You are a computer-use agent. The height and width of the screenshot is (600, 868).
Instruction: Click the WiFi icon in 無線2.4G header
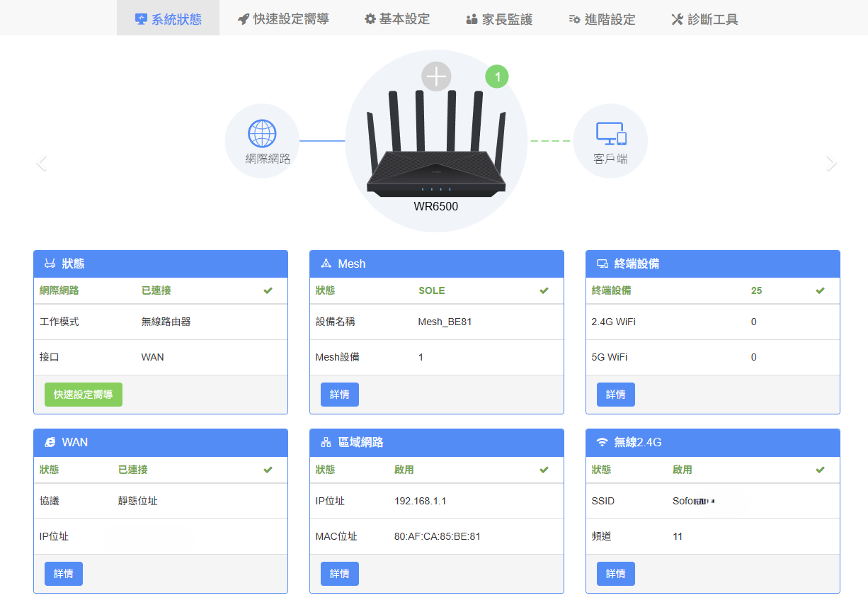click(x=603, y=442)
